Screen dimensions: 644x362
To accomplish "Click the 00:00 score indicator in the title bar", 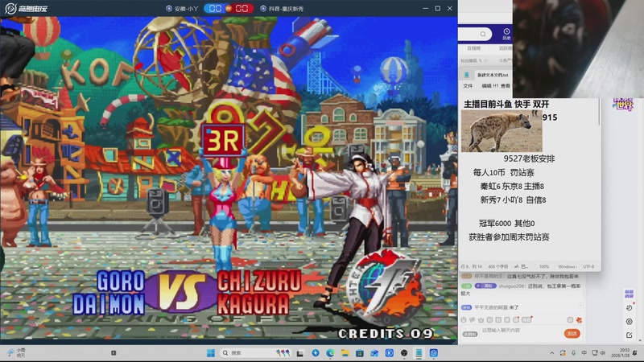I will 229,8.
